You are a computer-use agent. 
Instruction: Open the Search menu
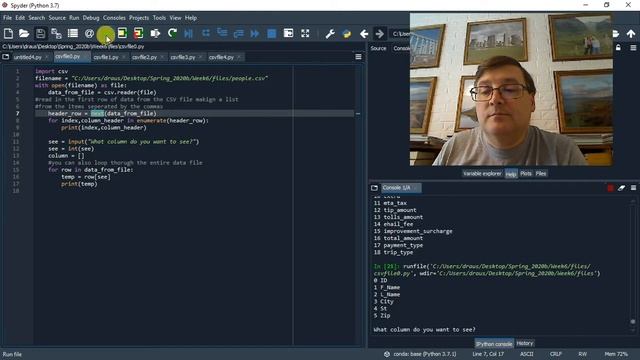37,18
